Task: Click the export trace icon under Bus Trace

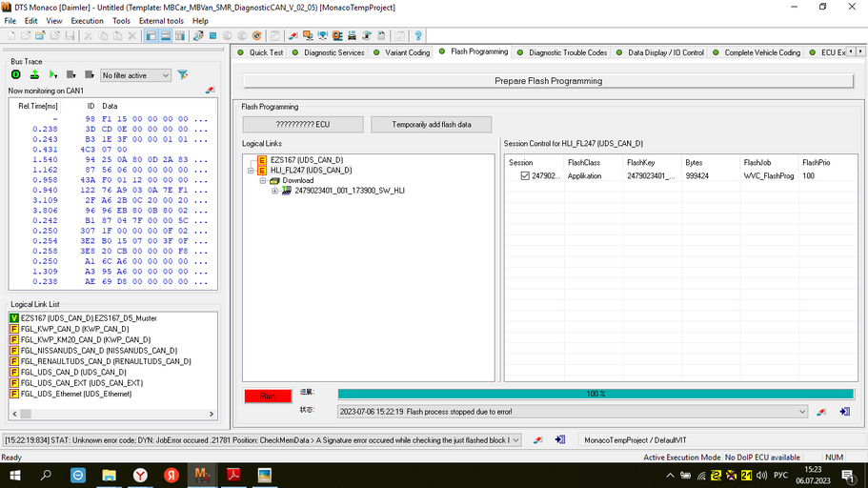Action: (x=34, y=74)
